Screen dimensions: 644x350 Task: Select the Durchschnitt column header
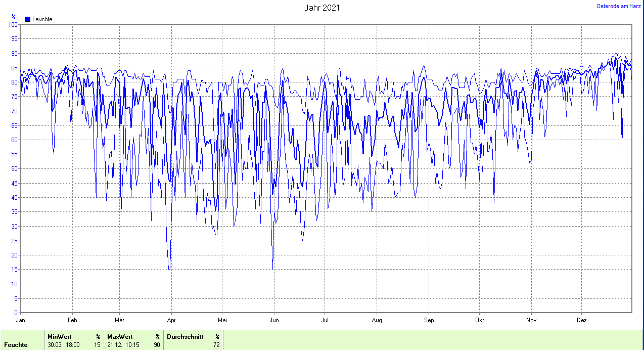pyautogui.click(x=185, y=336)
